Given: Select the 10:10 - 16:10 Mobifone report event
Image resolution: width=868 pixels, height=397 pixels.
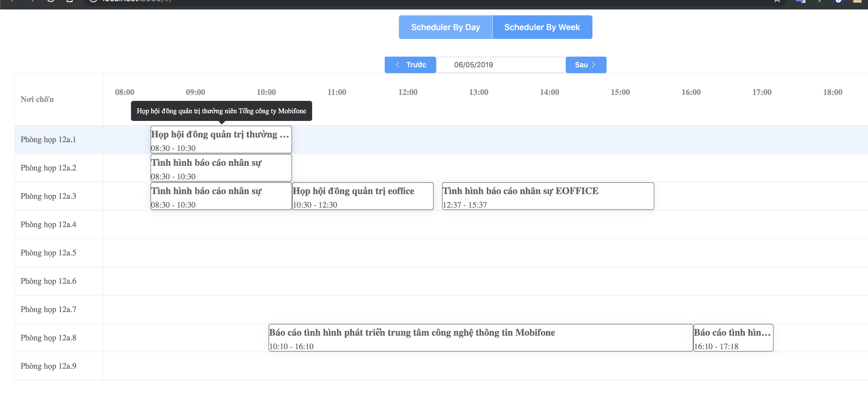Looking at the screenshot, I should click(480, 338).
